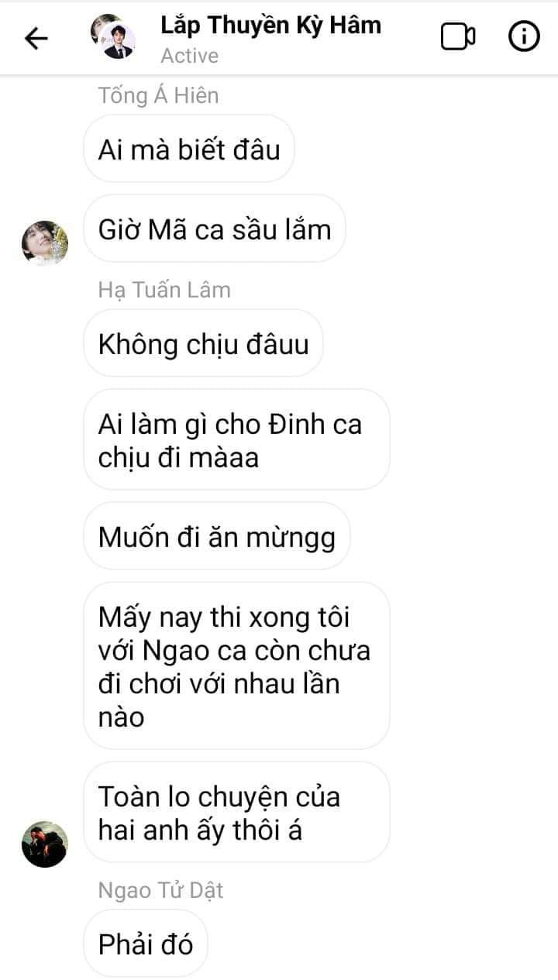Select the message 'Ai mà biết đâu'
The height and width of the screenshot is (980, 558).
tap(189, 149)
